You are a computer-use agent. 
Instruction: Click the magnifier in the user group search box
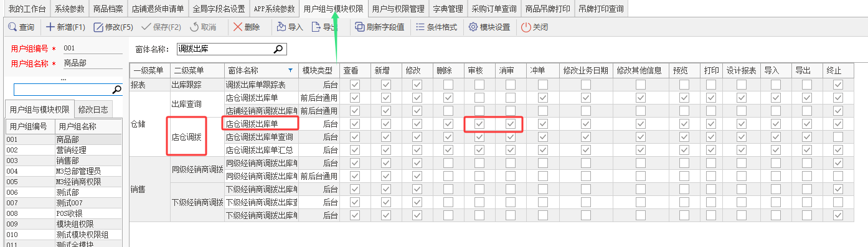(x=116, y=90)
